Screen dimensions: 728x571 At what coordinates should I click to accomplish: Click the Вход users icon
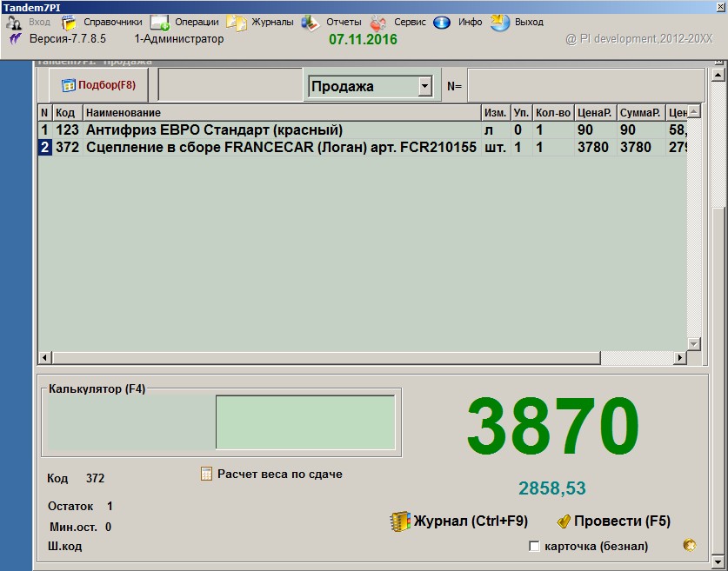click(x=14, y=23)
